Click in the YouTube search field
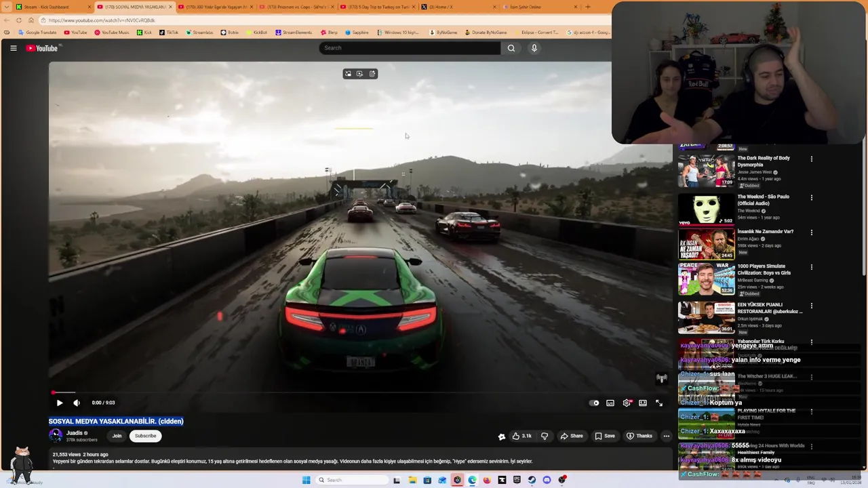Screen dimensions: 868x488 [x=410, y=48]
